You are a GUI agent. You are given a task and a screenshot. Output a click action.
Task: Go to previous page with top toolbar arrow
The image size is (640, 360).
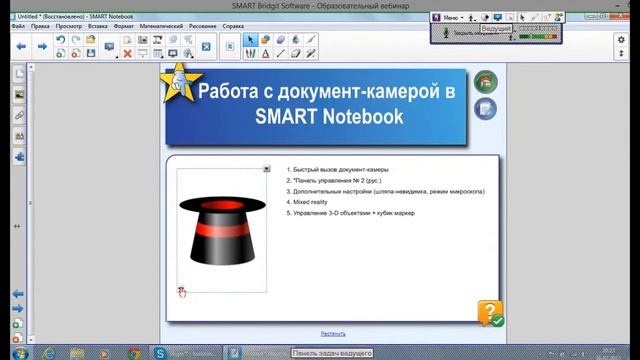coord(21,47)
